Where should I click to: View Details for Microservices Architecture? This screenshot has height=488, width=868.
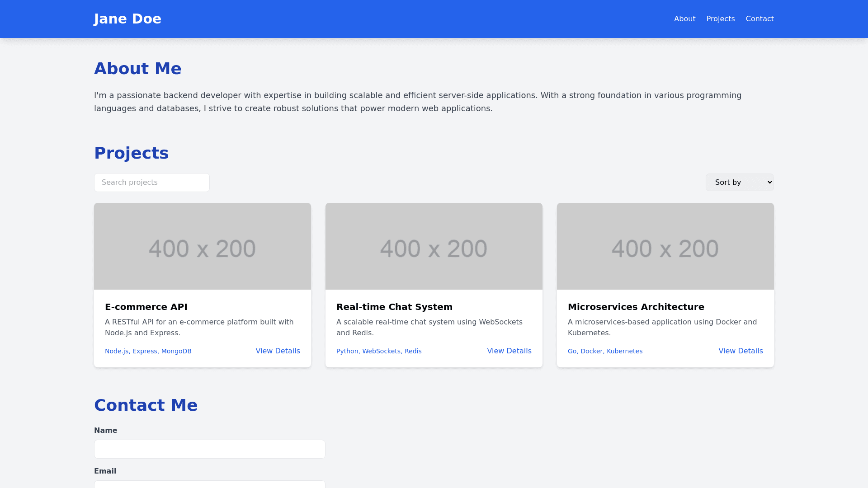(x=741, y=351)
